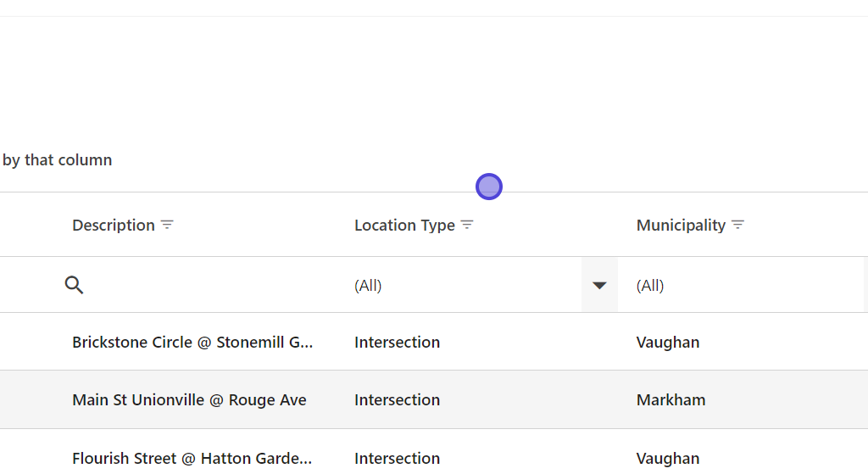This screenshot has height=474, width=868.
Task: Click Intersection cell in Brickstone Circle row
Action: pos(397,343)
